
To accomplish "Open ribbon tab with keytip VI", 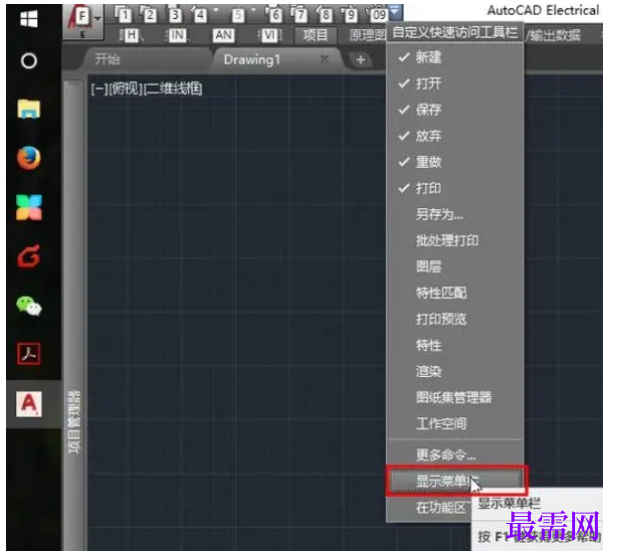I will click(x=270, y=36).
